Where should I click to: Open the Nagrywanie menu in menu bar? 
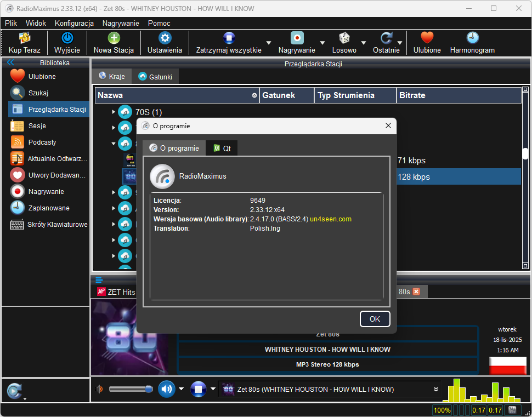point(121,24)
